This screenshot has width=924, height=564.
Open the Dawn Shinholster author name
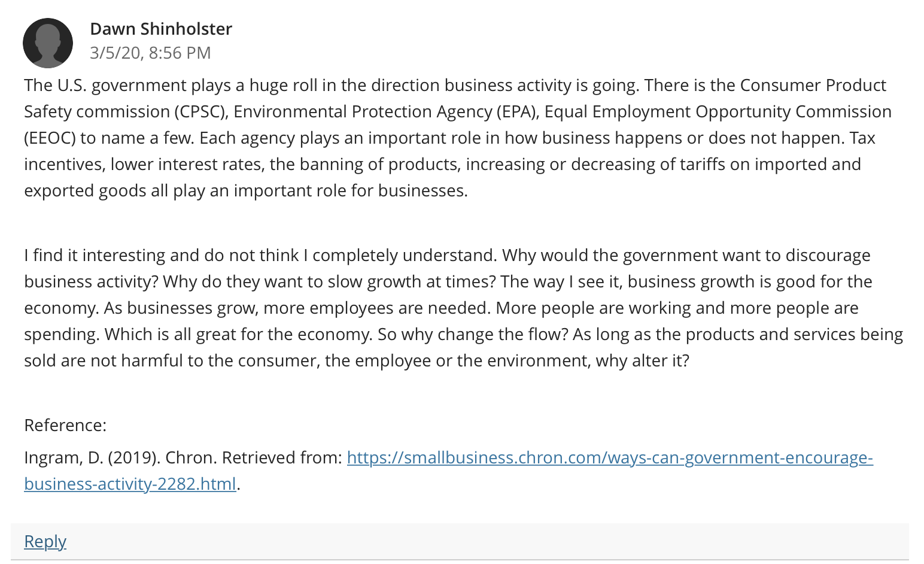[161, 29]
